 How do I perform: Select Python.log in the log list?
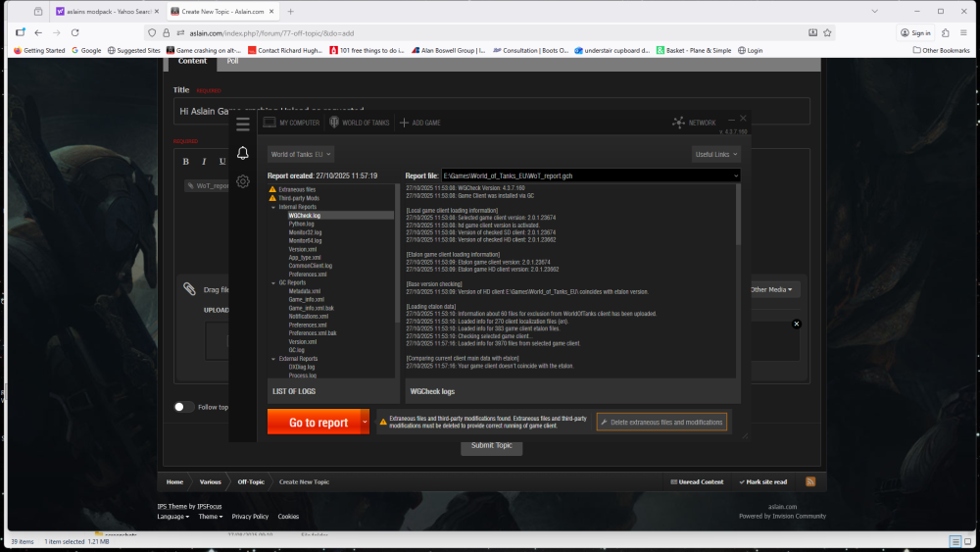301,224
